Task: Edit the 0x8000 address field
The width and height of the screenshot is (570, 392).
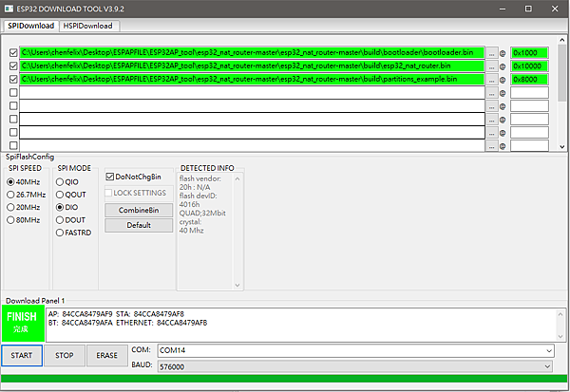Action: 529,79
